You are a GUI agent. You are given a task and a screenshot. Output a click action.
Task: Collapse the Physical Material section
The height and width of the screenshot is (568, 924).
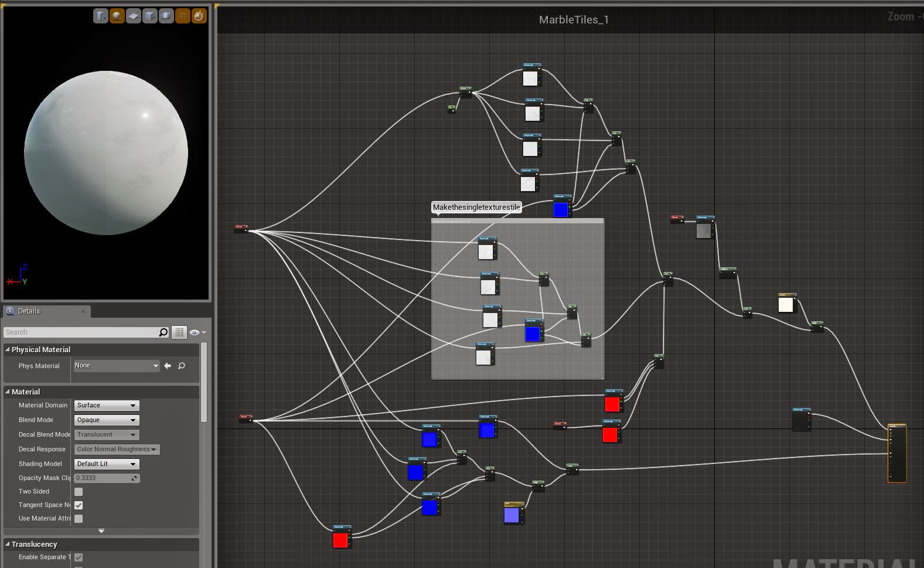8,350
